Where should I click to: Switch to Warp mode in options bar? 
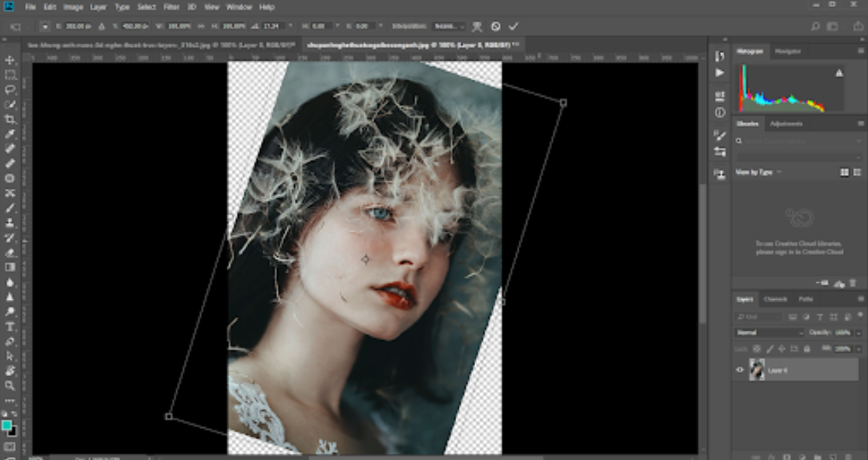(477, 26)
